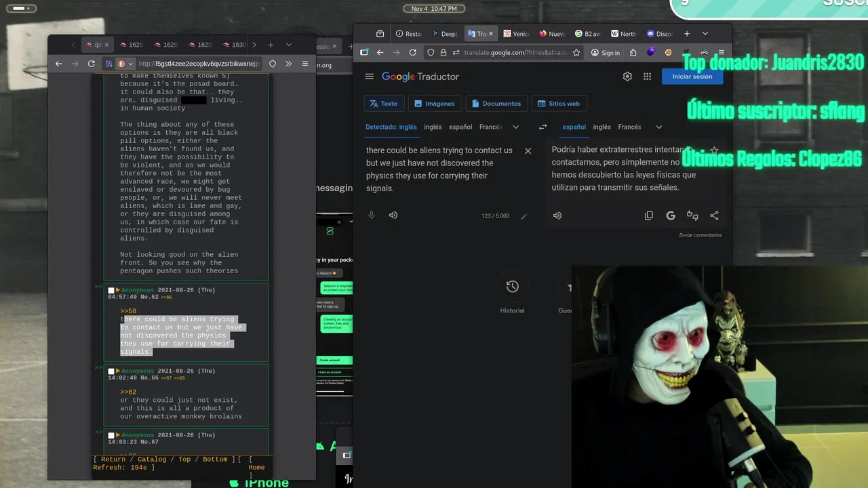The image size is (868, 488).
Task: Select the Texto mode tab
Action: (x=382, y=104)
